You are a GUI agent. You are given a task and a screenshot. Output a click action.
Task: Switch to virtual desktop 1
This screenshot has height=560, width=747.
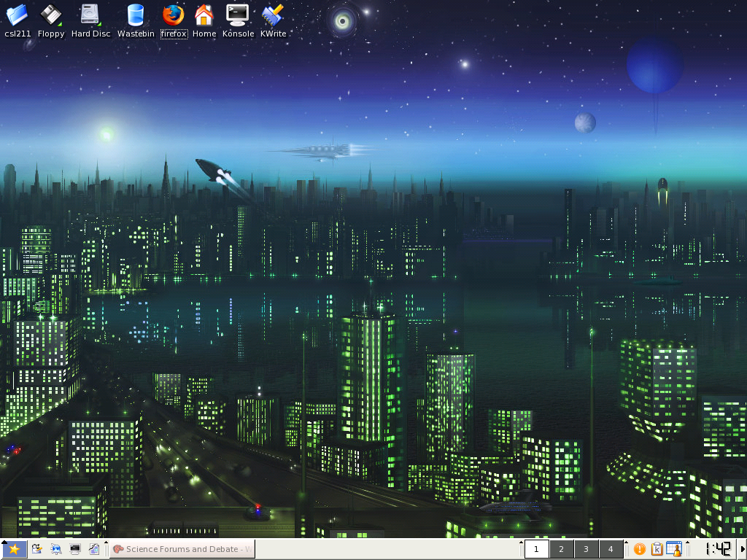coord(536,549)
